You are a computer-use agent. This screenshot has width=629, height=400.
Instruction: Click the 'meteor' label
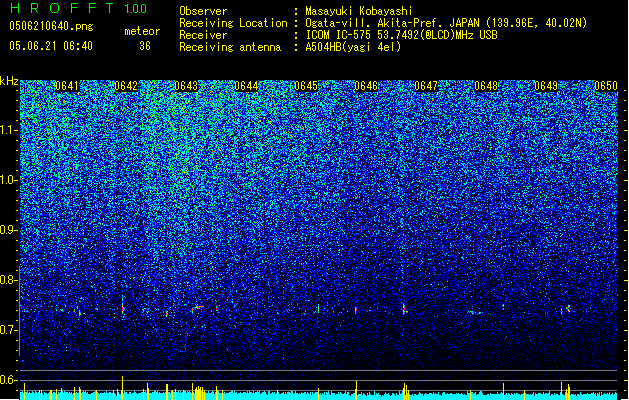coord(142,31)
